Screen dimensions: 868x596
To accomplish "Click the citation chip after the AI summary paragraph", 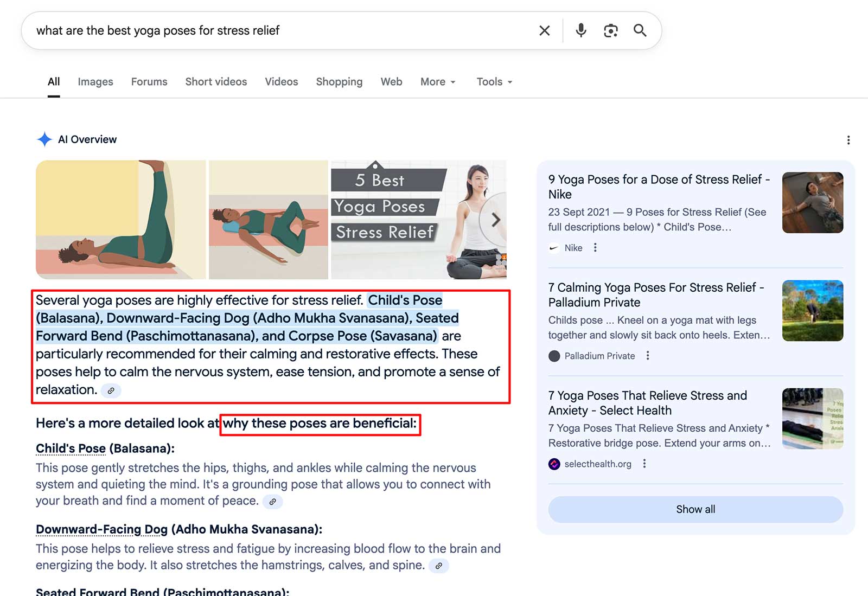I will pos(111,390).
